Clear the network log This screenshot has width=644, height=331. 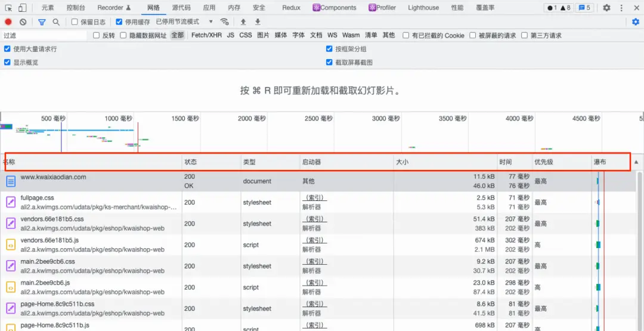click(23, 22)
